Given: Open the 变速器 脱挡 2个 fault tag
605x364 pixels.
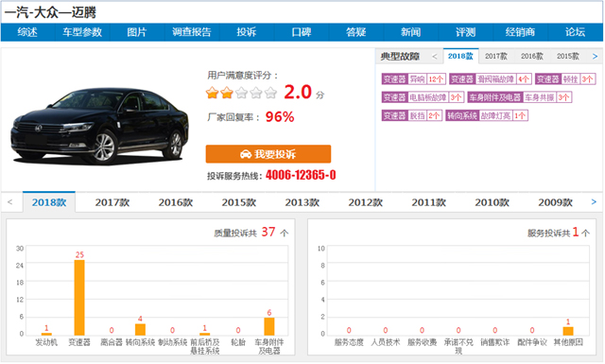Looking at the screenshot, I should 412,115.
